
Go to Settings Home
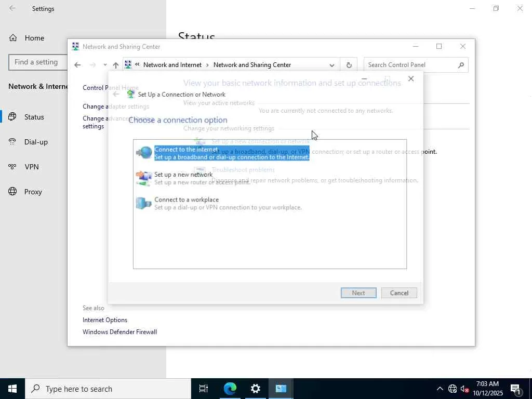(34, 38)
